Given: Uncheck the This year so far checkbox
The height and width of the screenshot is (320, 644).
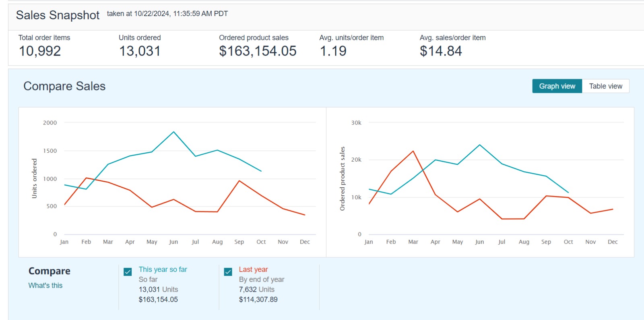Looking at the screenshot, I should tap(128, 272).
